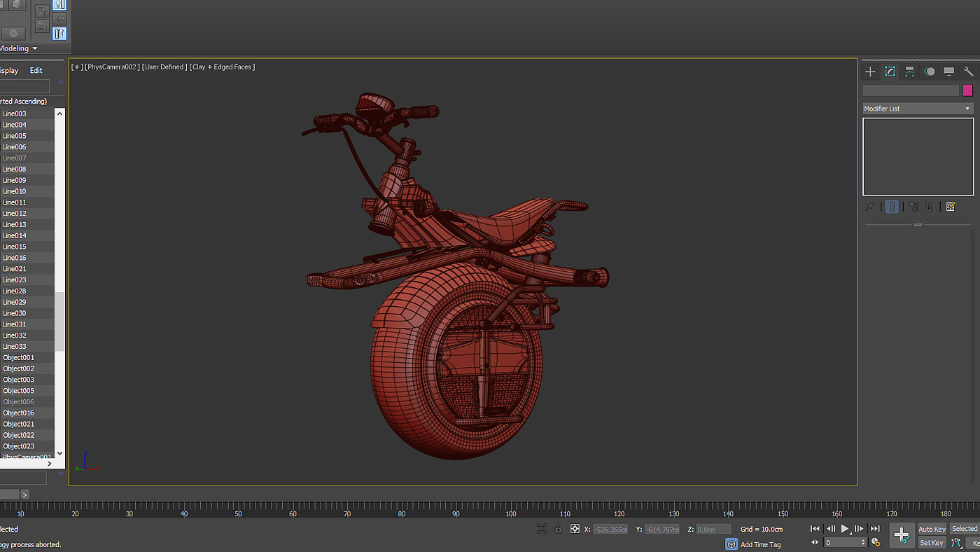Select Object005 in the scene list
The image size is (980, 552).
pyautogui.click(x=19, y=391)
